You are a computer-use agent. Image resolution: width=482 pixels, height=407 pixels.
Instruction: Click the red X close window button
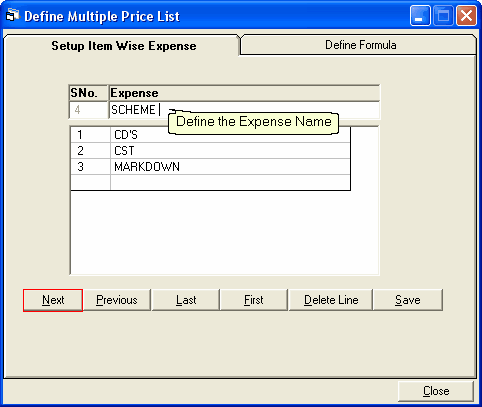[466, 15]
